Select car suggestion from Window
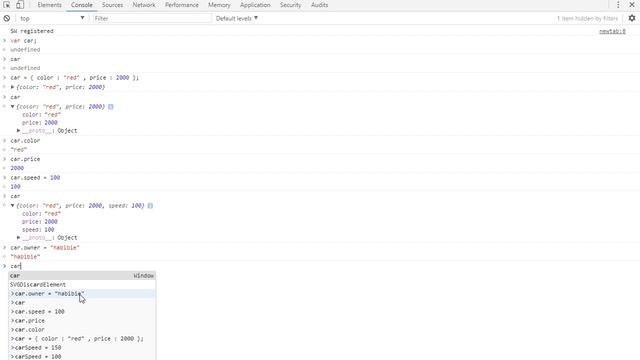 (x=82, y=276)
